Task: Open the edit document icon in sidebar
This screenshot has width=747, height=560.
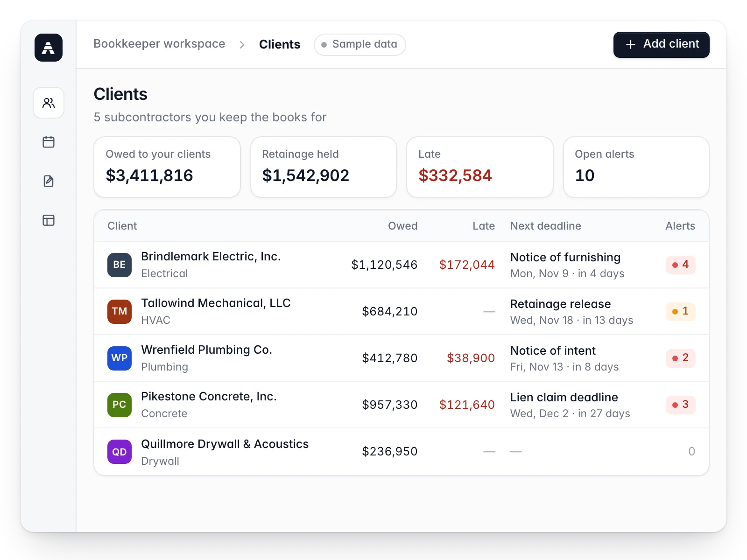Action: tap(49, 181)
